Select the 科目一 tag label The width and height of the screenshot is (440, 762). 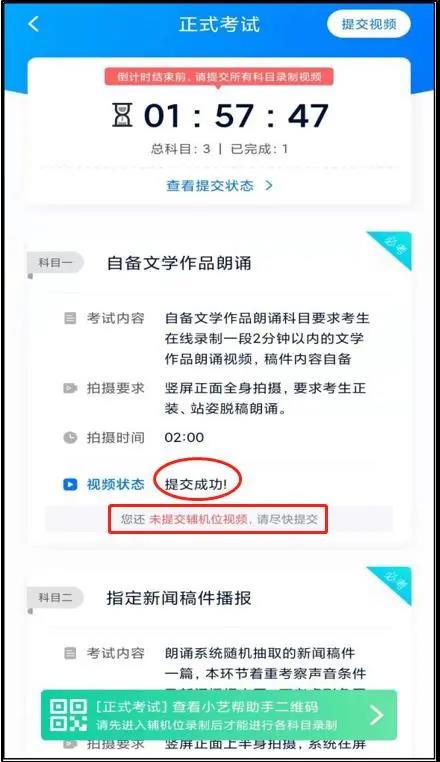(55, 263)
